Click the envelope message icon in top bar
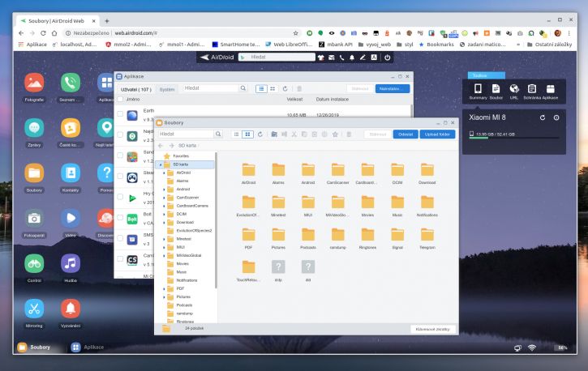 pyautogui.click(x=332, y=58)
